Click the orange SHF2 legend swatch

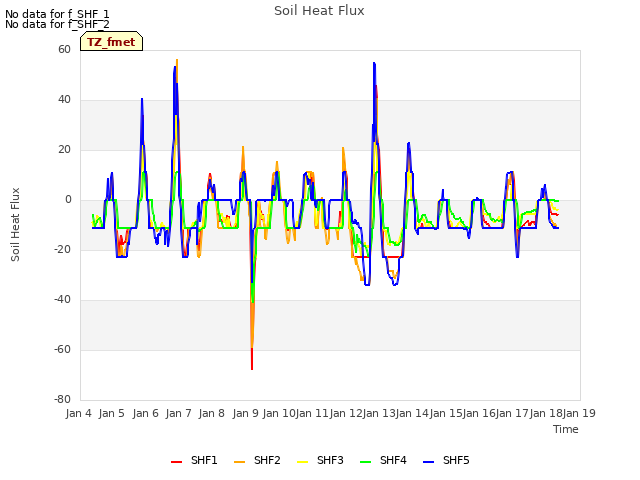(240, 462)
